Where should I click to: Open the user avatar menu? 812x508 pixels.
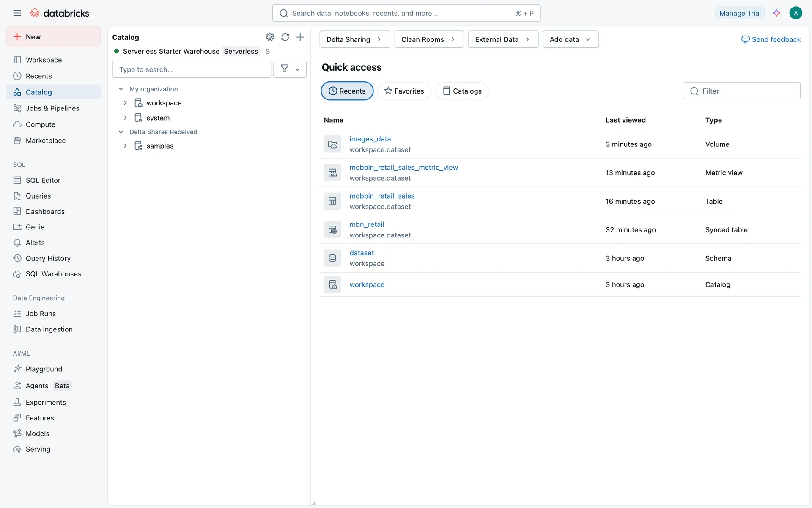(x=796, y=13)
